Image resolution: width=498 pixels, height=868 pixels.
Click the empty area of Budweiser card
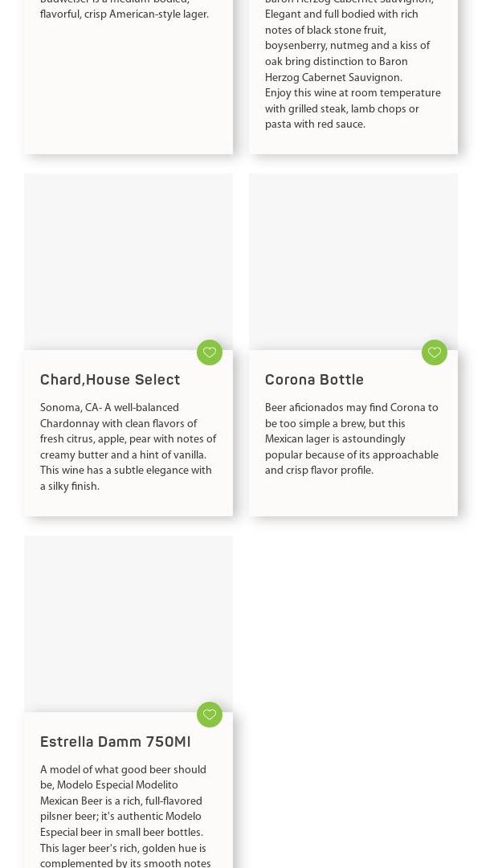click(x=129, y=88)
